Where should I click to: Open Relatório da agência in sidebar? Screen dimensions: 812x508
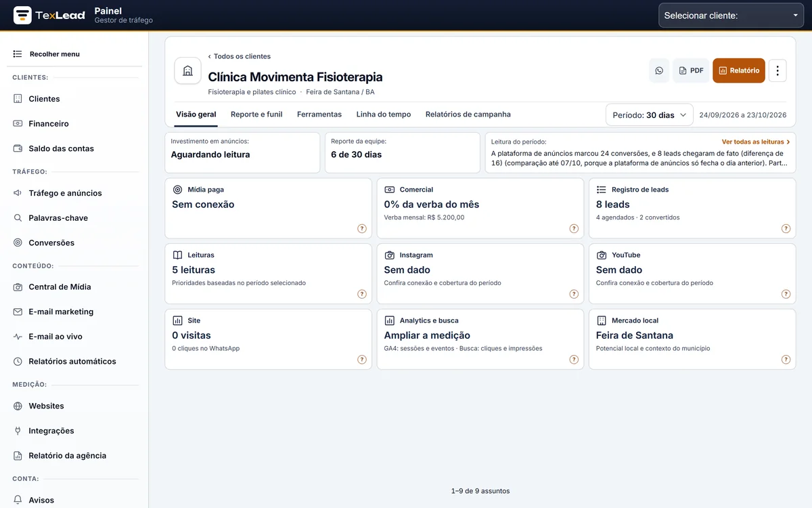tap(74, 456)
